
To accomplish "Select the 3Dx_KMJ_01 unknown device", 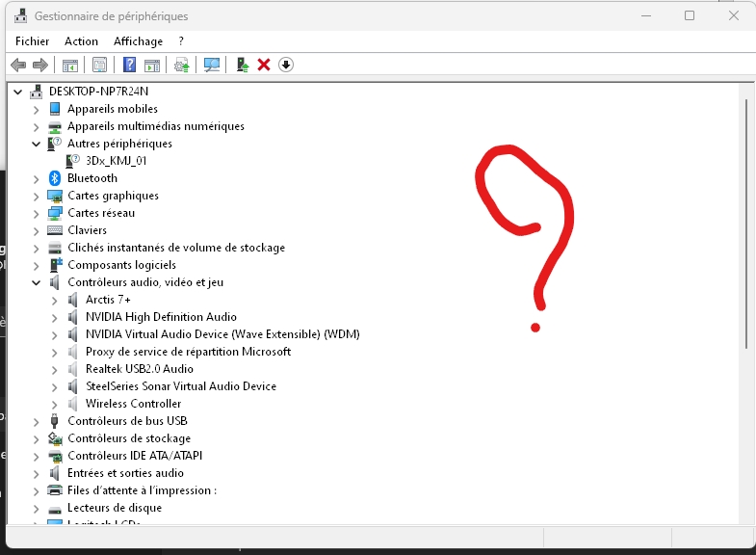I will [x=116, y=161].
